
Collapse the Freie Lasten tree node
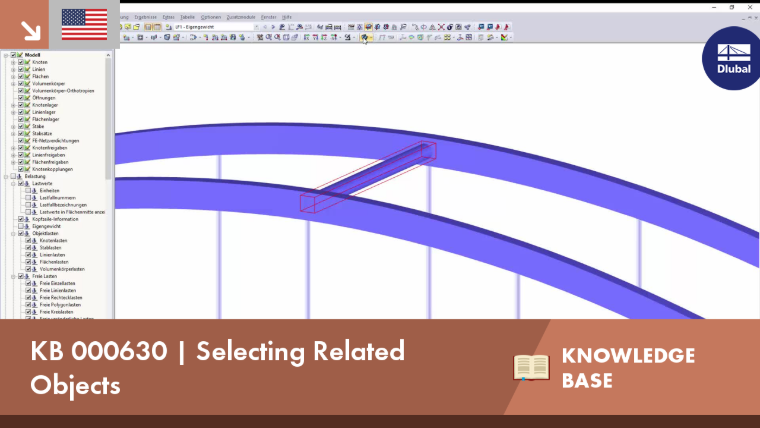pyautogui.click(x=13, y=276)
